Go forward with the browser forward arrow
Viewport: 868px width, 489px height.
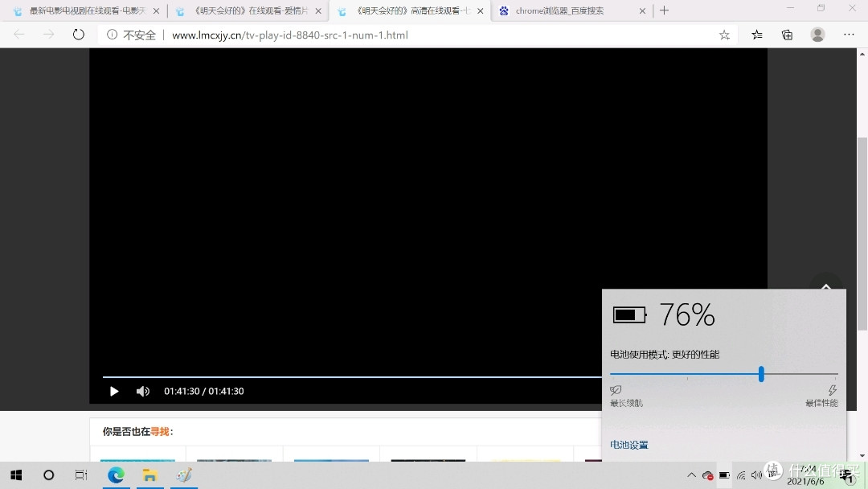49,35
